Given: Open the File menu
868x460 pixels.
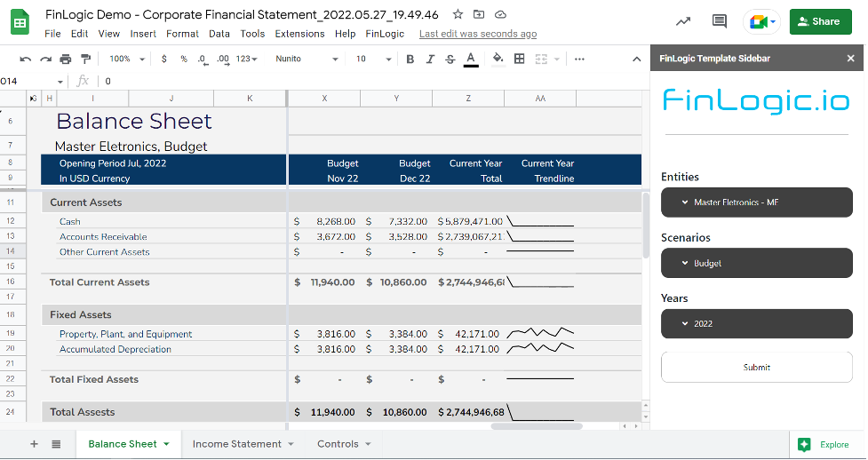Looking at the screenshot, I should tap(52, 34).
